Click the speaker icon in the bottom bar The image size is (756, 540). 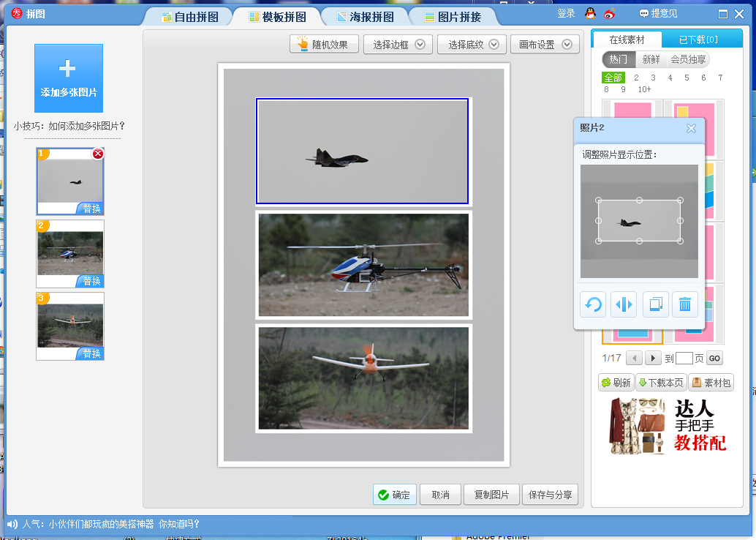click(x=12, y=524)
